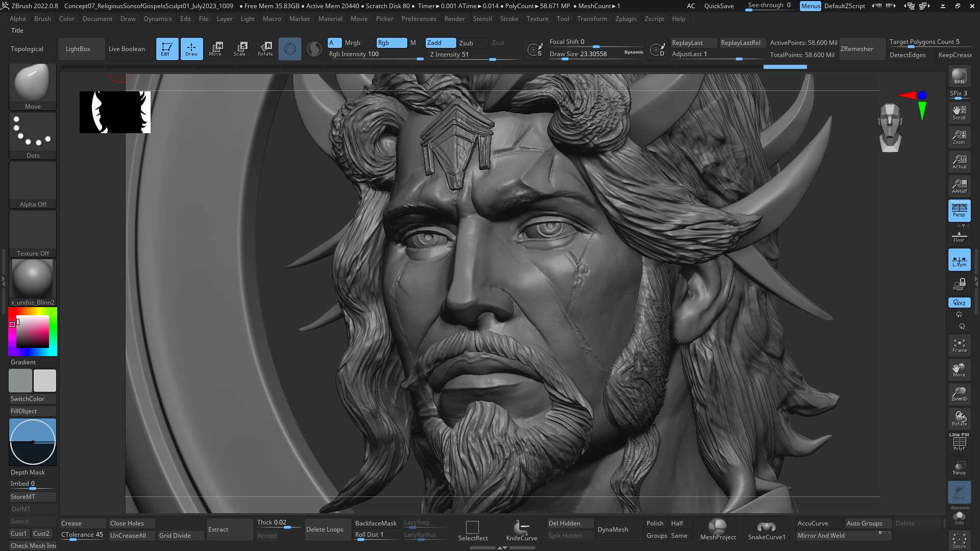Select the SelectRect tool icon
The image size is (980, 551).
click(473, 530)
